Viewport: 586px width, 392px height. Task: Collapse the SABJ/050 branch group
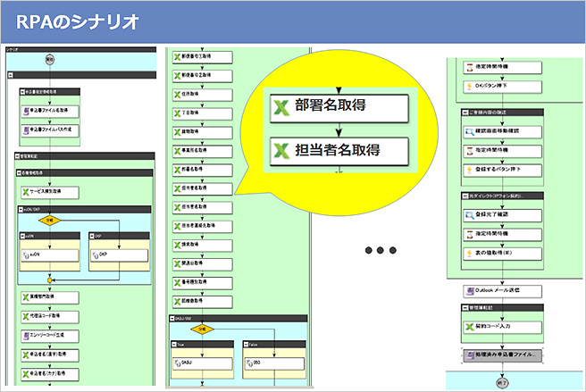click(x=172, y=318)
